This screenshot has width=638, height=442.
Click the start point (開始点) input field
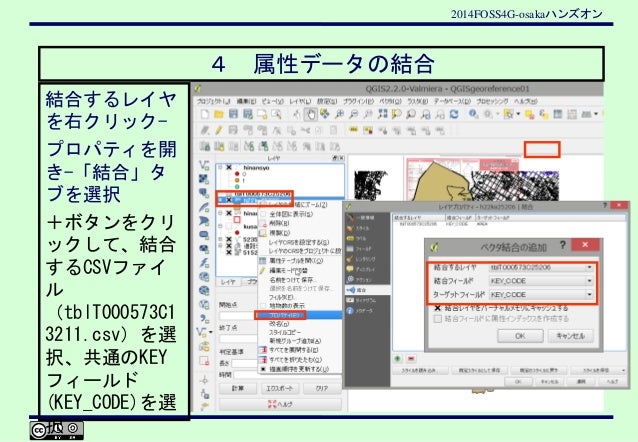click(239, 315)
